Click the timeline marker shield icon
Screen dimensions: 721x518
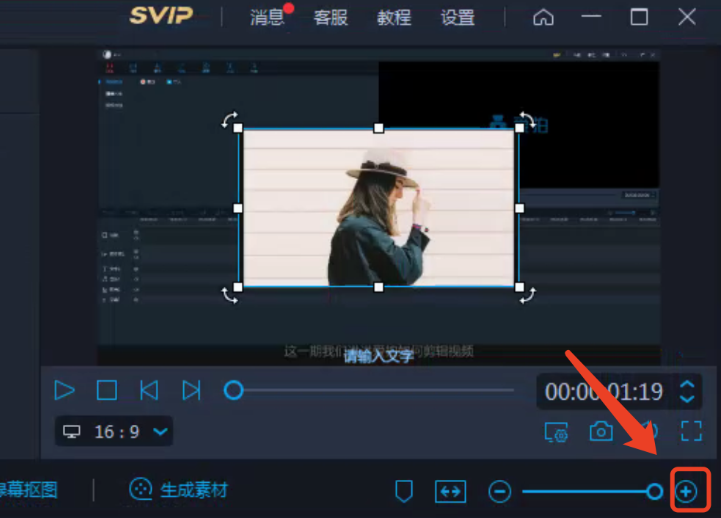(404, 491)
